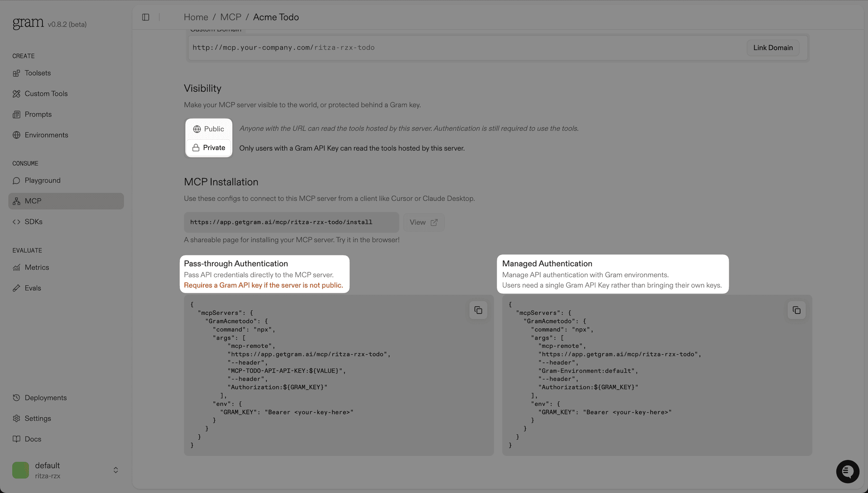Open the chat support bubble
The height and width of the screenshot is (493, 868).
(x=848, y=471)
